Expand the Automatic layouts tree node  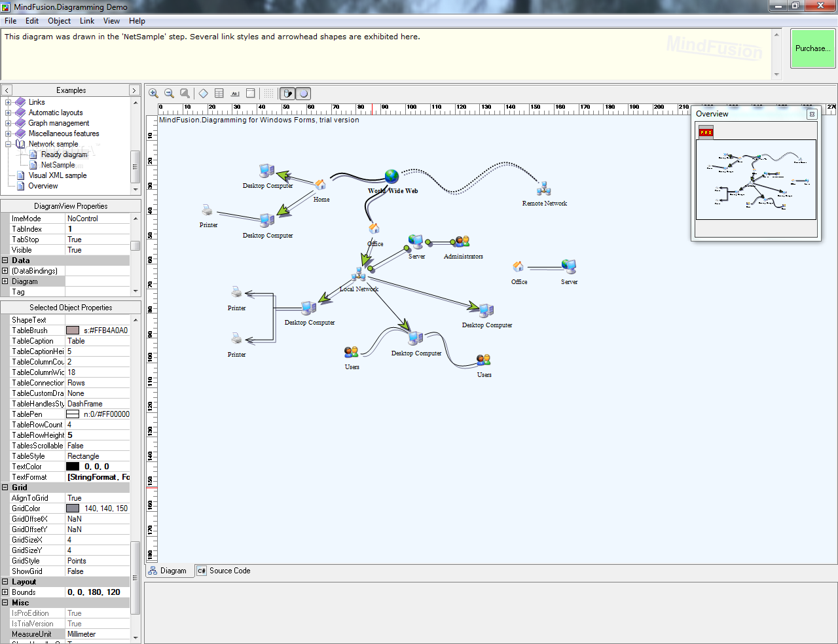(x=9, y=113)
